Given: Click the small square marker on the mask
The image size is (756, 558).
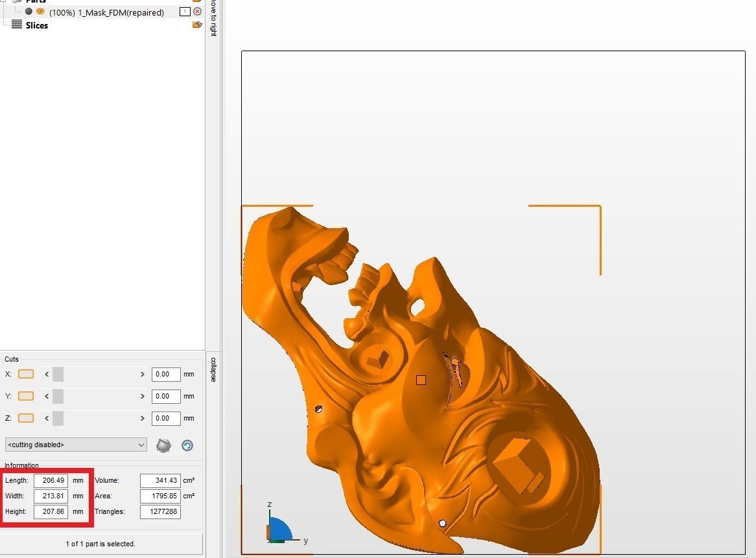Looking at the screenshot, I should point(421,380).
